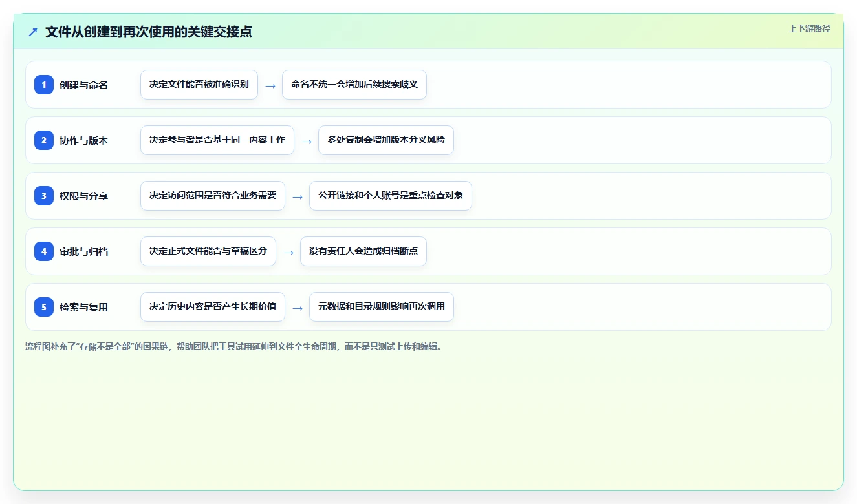Click the 多处复制会增加版本分叉风险 box
This screenshot has width=857, height=504.
point(386,140)
